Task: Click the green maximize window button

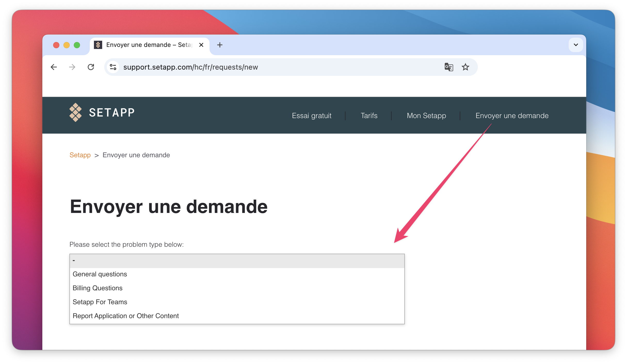Action: pos(77,45)
